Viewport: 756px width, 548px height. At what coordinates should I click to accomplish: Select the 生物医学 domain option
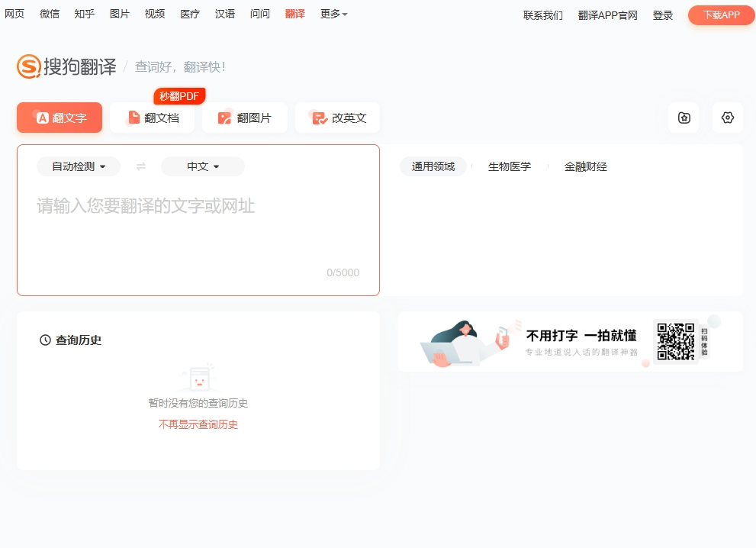(509, 166)
